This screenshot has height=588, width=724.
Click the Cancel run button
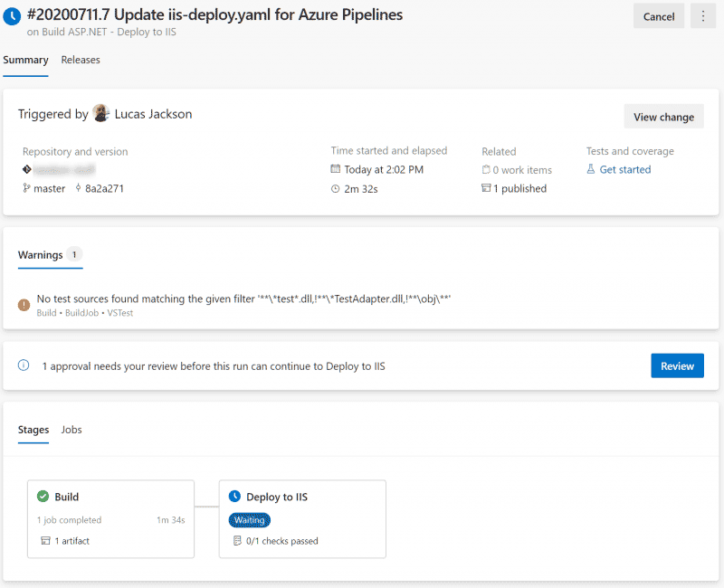pyautogui.click(x=659, y=16)
